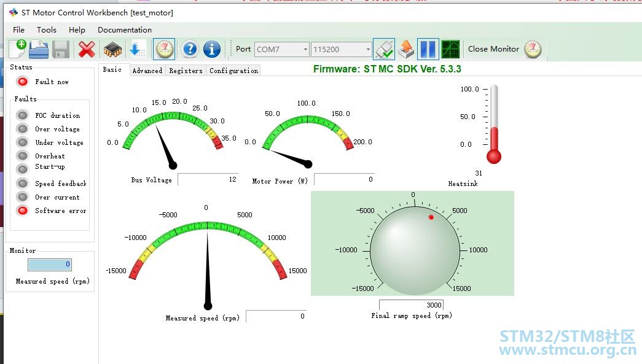
Task: Click the Close Monitor button
Action: 505,49
